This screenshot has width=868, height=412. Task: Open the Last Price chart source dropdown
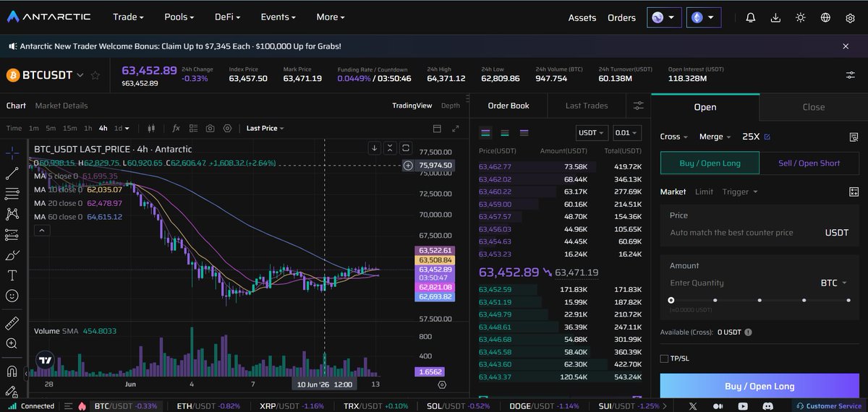pos(265,128)
